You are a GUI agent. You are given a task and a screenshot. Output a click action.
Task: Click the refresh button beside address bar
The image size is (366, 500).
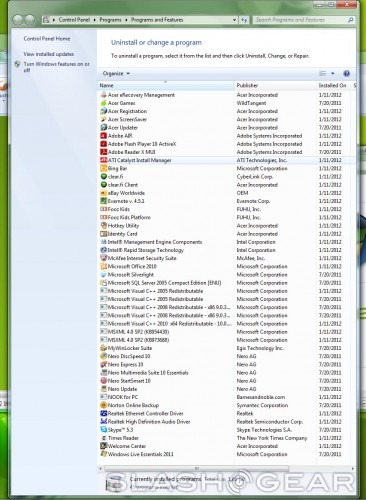[x=244, y=20]
